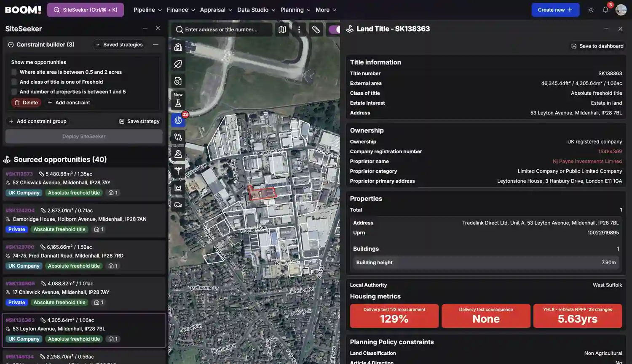Open the user profile avatar
Screen dimensions: 632x364
(x=621, y=10)
